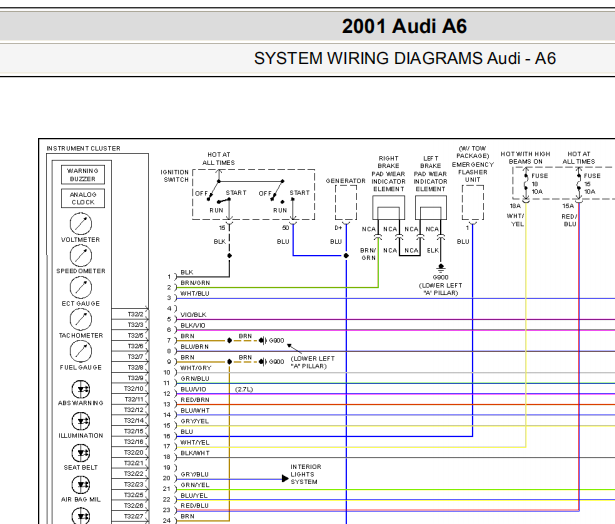The image size is (615, 524).
Task: Click the illumination lamp symbol
Action: (81, 421)
